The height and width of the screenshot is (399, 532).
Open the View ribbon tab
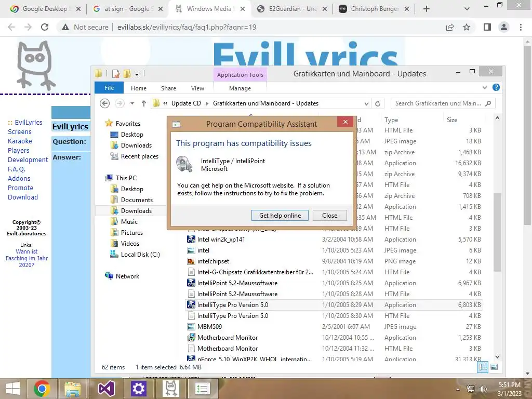click(x=197, y=88)
